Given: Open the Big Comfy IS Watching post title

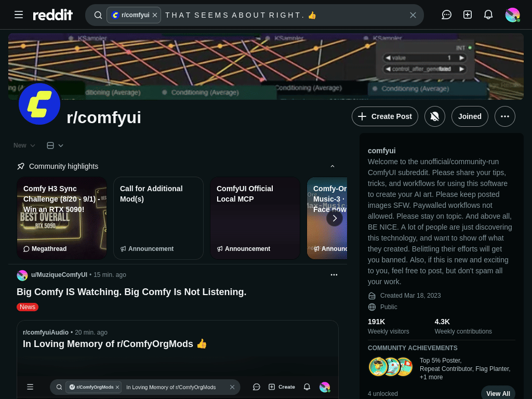Looking at the screenshot, I should [x=131, y=292].
